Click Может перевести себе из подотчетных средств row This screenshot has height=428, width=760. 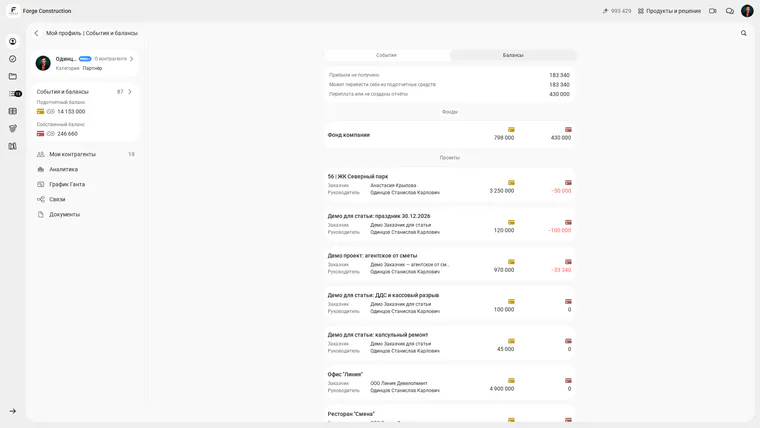[x=449, y=84]
